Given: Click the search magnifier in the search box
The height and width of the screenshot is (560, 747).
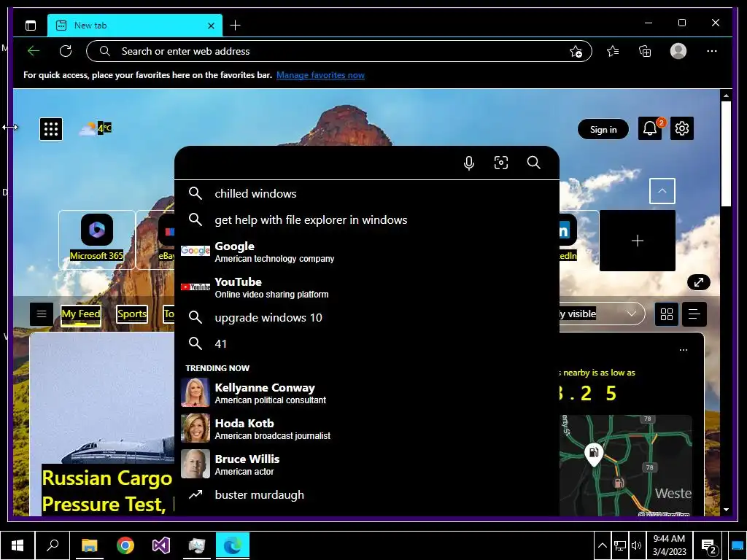Looking at the screenshot, I should click(x=533, y=163).
